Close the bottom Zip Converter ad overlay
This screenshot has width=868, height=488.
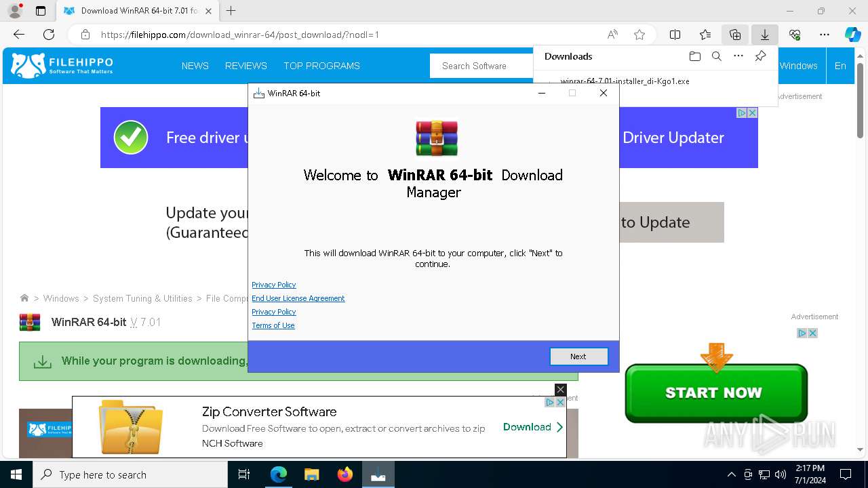pyautogui.click(x=560, y=390)
